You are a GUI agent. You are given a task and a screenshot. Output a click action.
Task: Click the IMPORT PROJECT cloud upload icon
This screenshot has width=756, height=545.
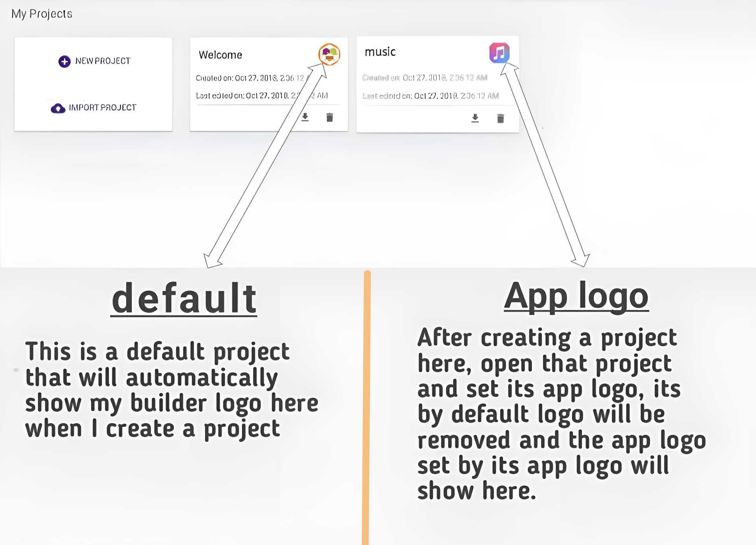[x=58, y=108]
